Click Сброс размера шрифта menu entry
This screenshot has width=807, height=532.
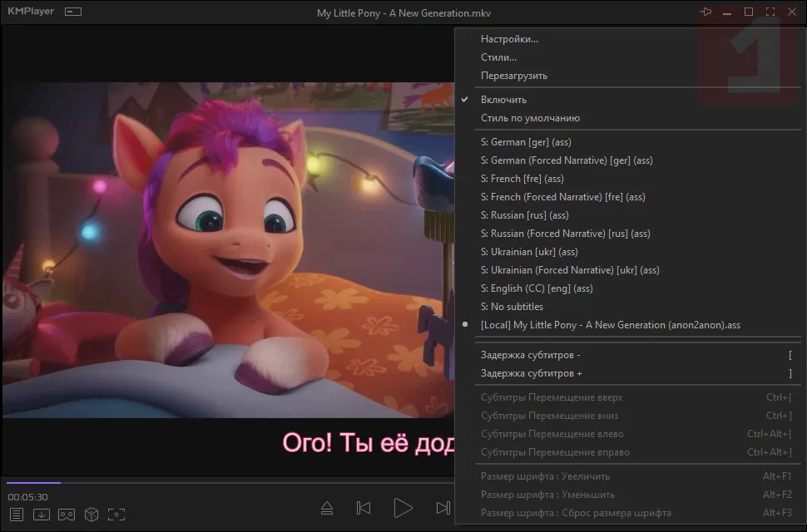point(628,513)
